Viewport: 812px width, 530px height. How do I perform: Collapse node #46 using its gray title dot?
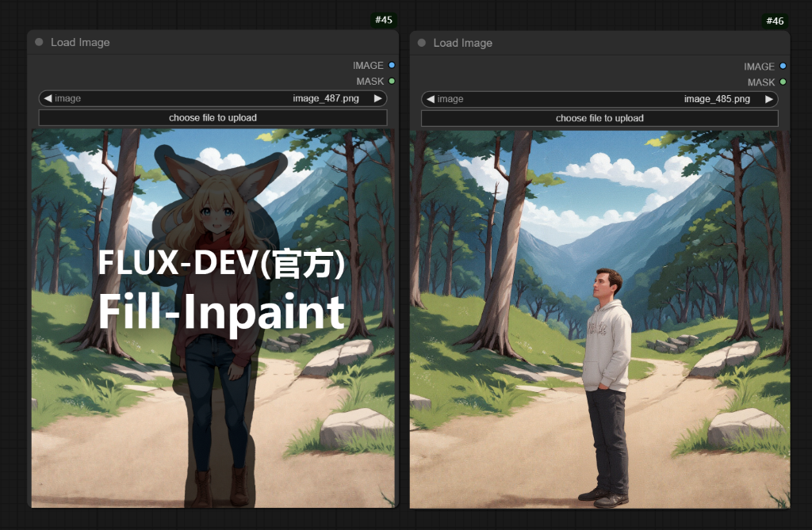click(422, 43)
